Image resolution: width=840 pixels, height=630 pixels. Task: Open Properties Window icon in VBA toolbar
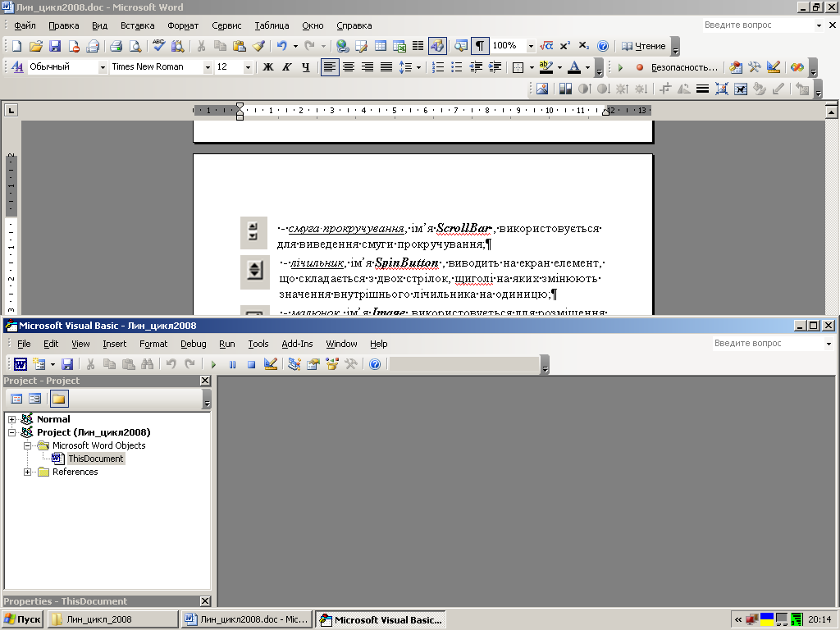[x=313, y=364]
